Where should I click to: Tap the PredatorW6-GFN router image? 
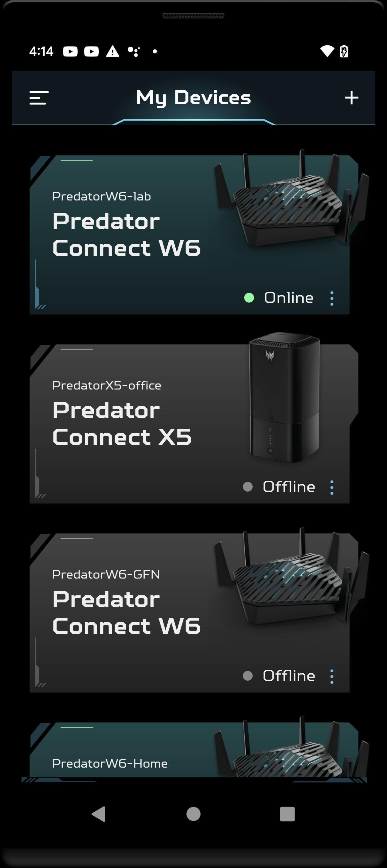292,577
